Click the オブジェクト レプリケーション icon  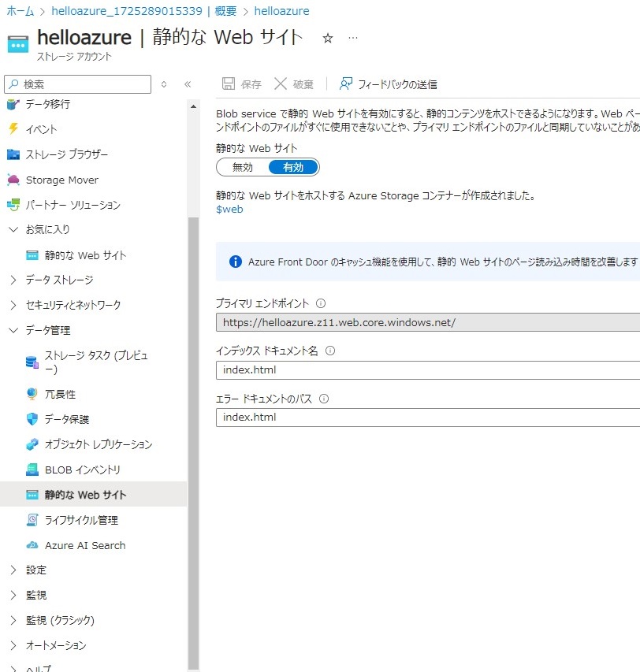tap(32, 444)
